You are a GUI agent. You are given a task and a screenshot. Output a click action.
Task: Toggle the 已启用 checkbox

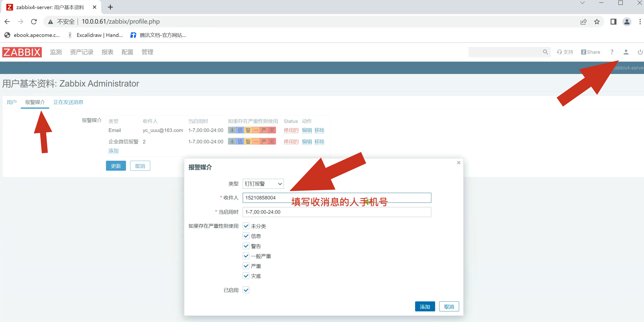[246, 290]
